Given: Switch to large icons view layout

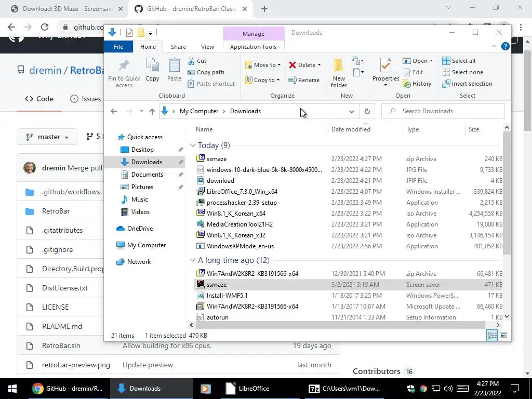Looking at the screenshot, I should [503, 335].
